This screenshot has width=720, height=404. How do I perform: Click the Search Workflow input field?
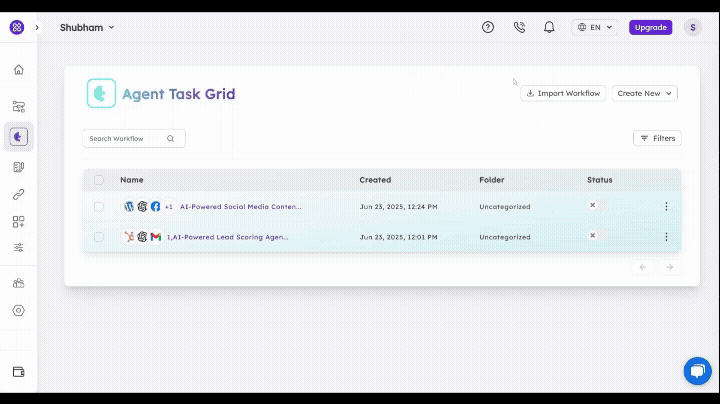tap(126, 139)
